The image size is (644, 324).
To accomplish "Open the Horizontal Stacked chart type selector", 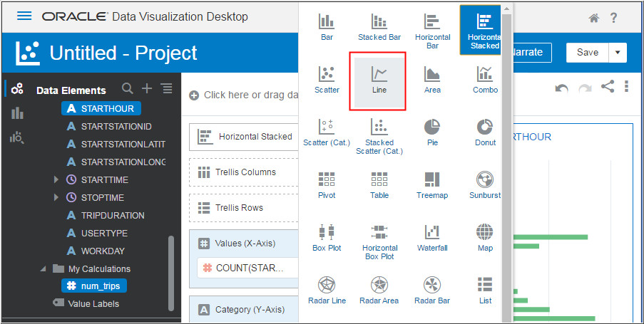I will click(x=245, y=136).
